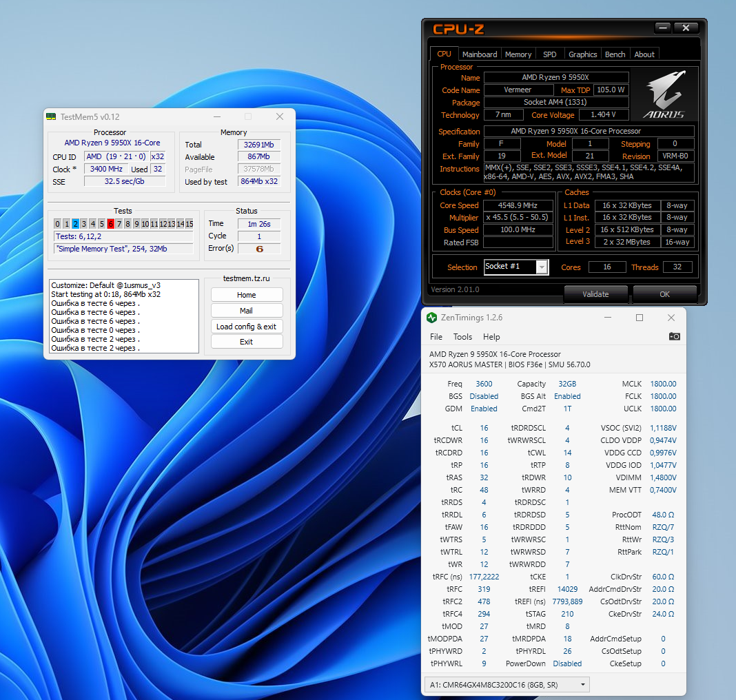Screen dimensions: 736x700
Task: Click the Error(s) count value 6
Action: pos(259,249)
